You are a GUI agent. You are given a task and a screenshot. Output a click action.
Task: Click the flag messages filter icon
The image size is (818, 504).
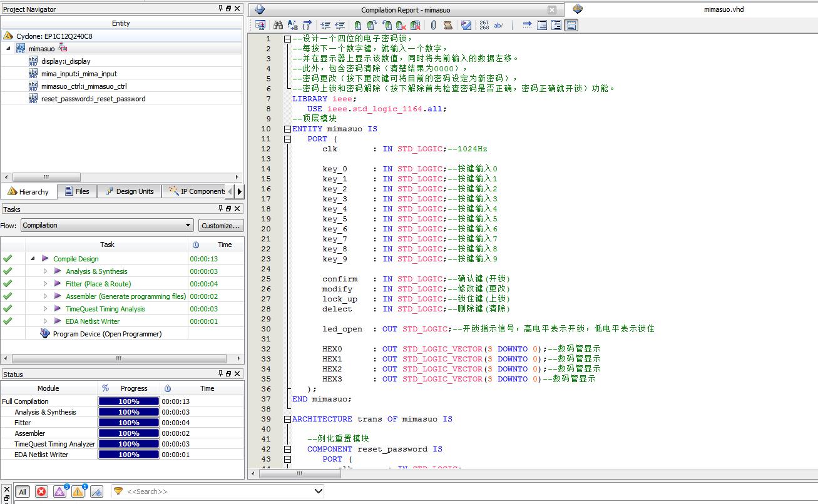[x=96, y=491]
